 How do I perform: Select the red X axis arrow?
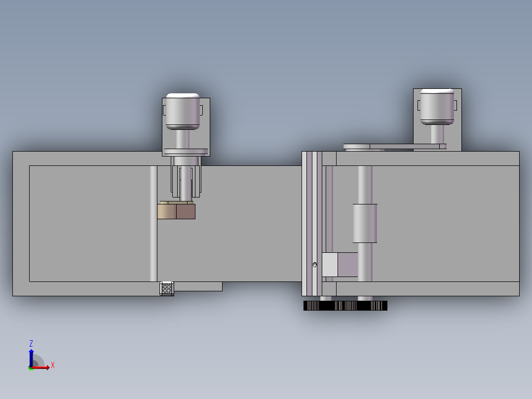coord(40,367)
